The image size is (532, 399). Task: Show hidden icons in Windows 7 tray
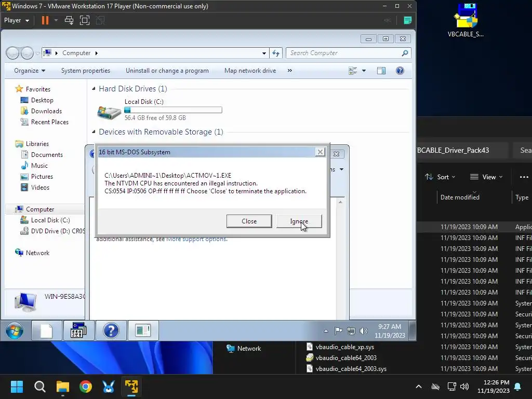click(x=326, y=331)
